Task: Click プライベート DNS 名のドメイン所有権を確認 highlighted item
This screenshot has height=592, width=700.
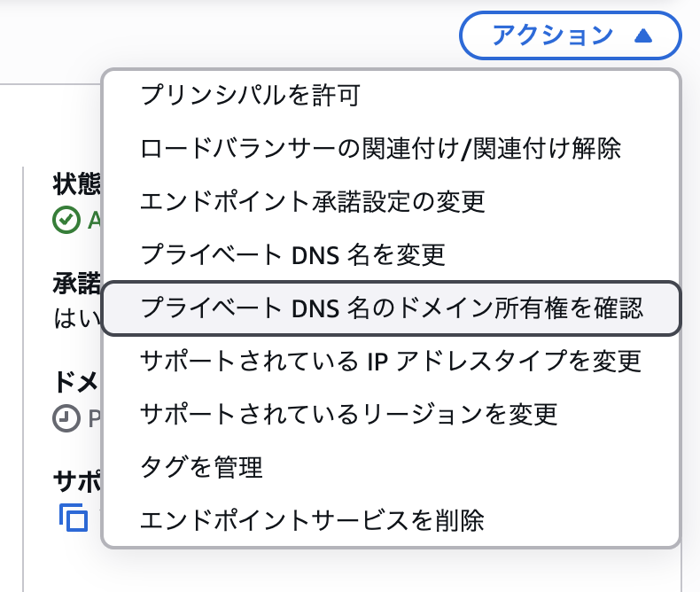Action: tap(391, 308)
